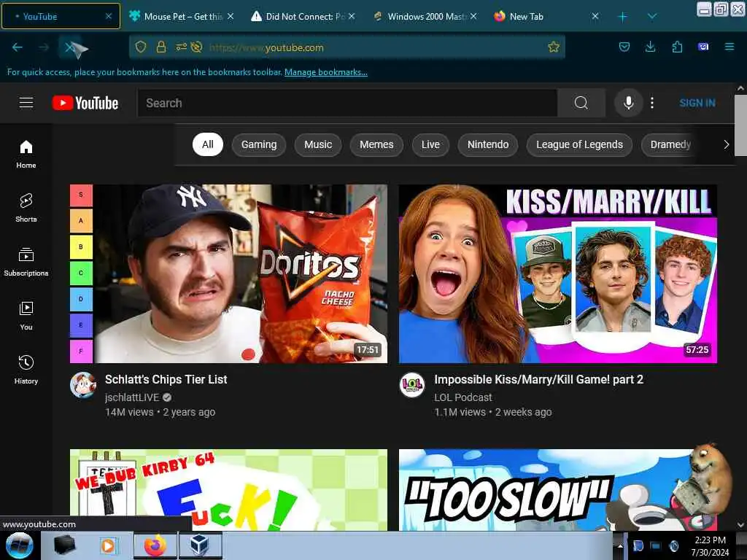Open Schlatt's Chips Tier List title
Image resolution: width=747 pixels, height=560 pixels.
166,379
